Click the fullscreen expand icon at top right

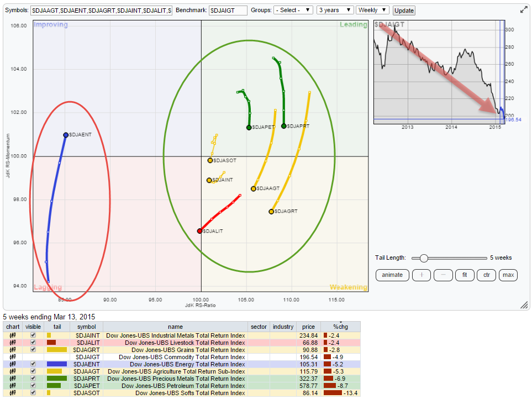tap(523, 10)
